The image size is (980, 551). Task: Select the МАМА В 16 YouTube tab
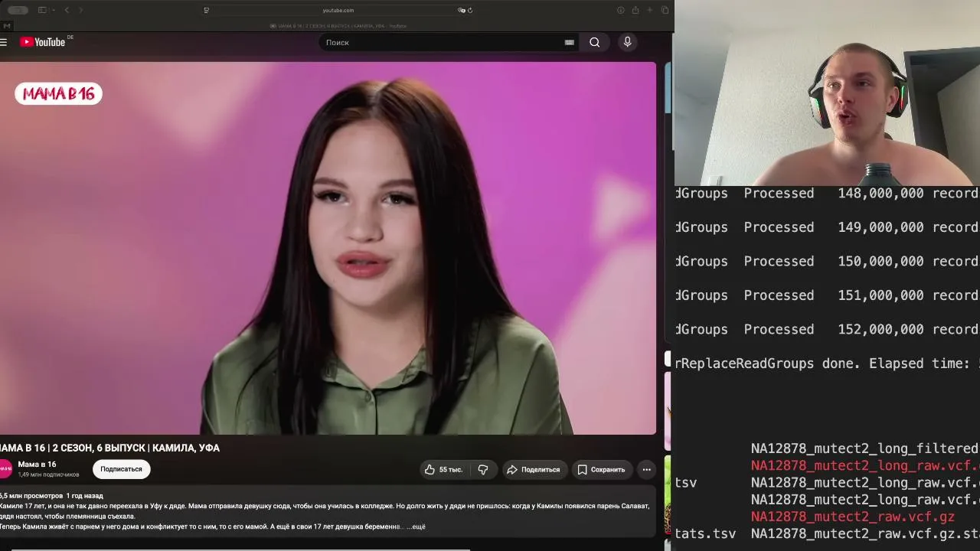click(338, 26)
